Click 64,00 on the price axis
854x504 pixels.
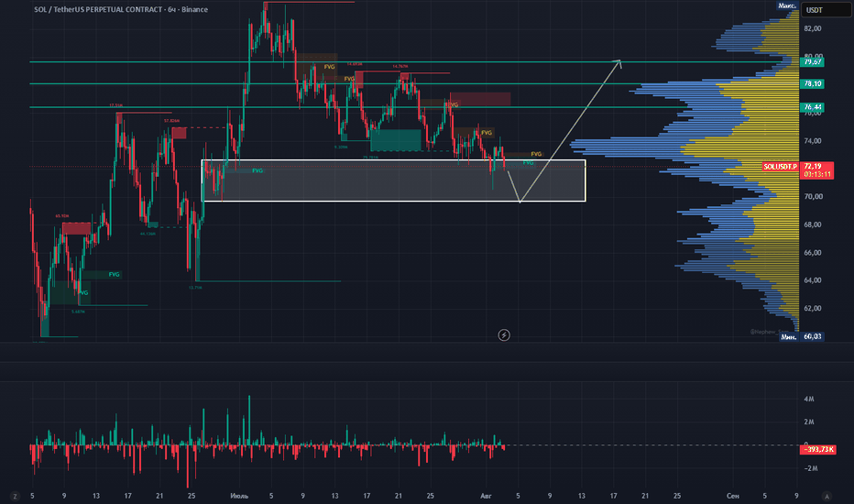click(813, 280)
